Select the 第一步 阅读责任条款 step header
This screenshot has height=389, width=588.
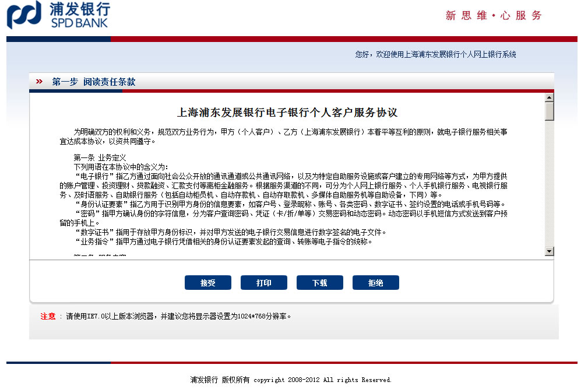click(x=93, y=82)
